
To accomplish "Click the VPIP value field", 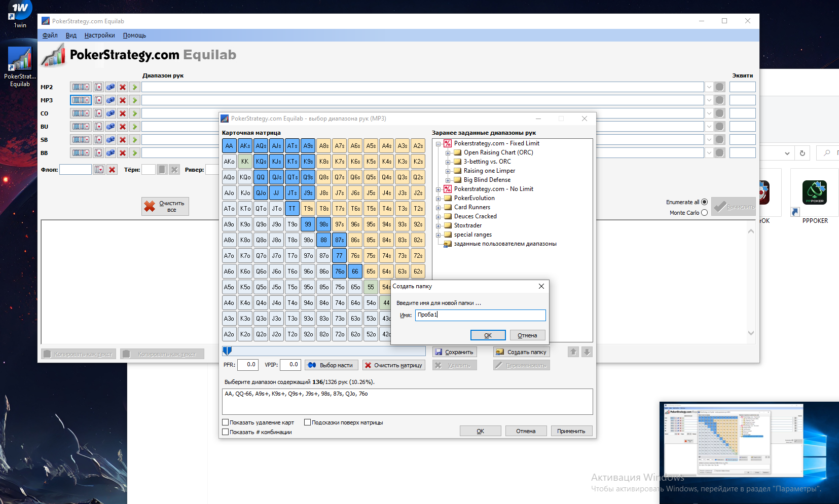I will [290, 365].
